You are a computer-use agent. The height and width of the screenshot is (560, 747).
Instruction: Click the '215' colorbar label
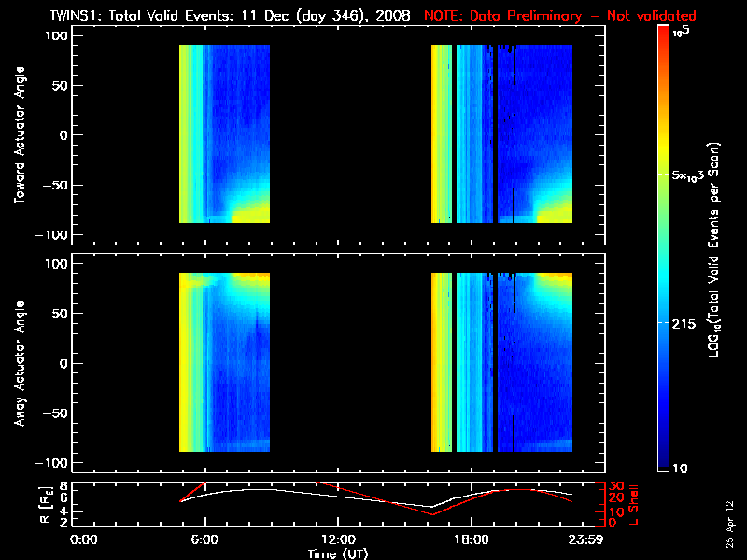[x=684, y=324]
